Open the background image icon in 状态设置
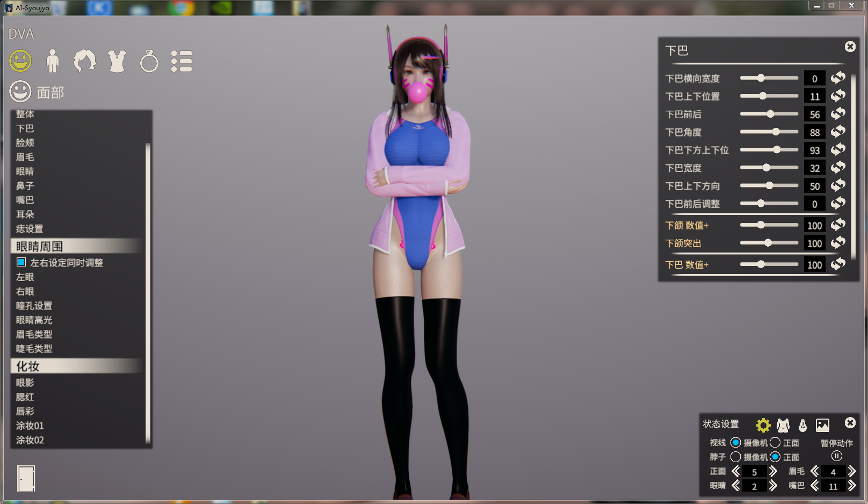The height and width of the screenshot is (504, 868). 822,425
